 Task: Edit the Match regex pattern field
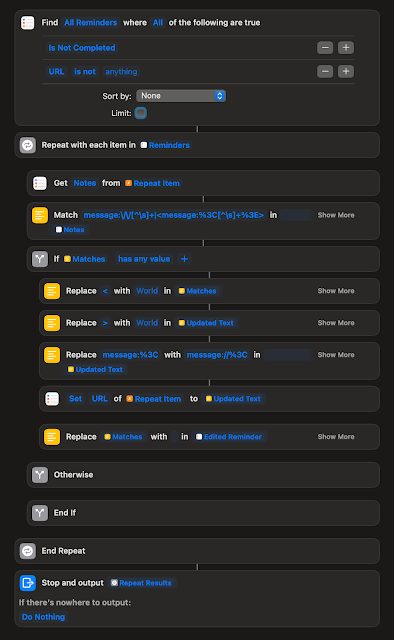pyautogui.click(x=174, y=215)
